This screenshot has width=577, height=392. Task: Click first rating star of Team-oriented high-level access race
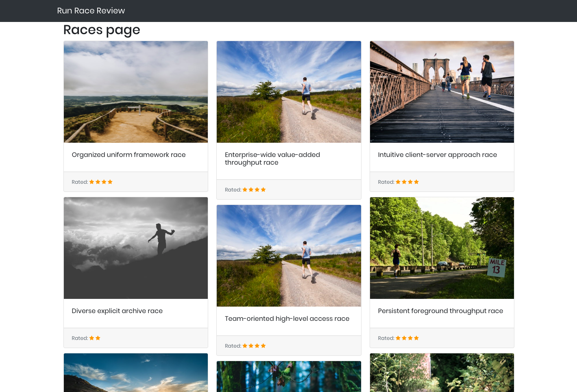(245, 346)
